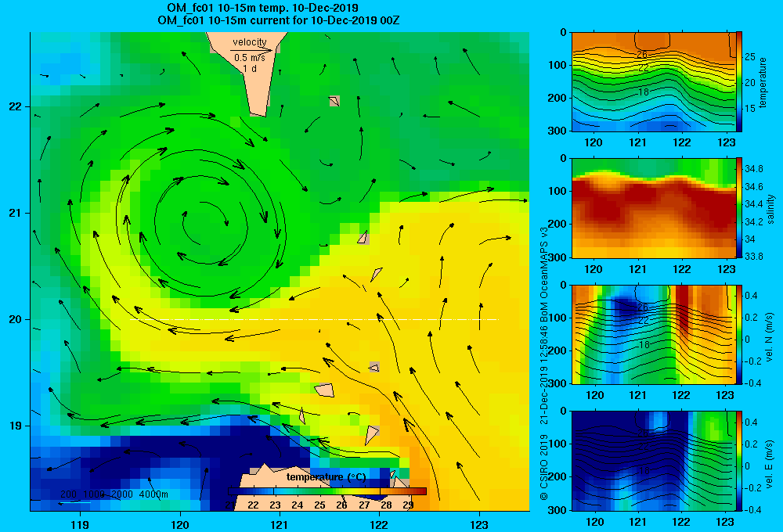Click longitude label 122 below main map
The height and width of the screenshot is (532, 783).
(x=380, y=524)
